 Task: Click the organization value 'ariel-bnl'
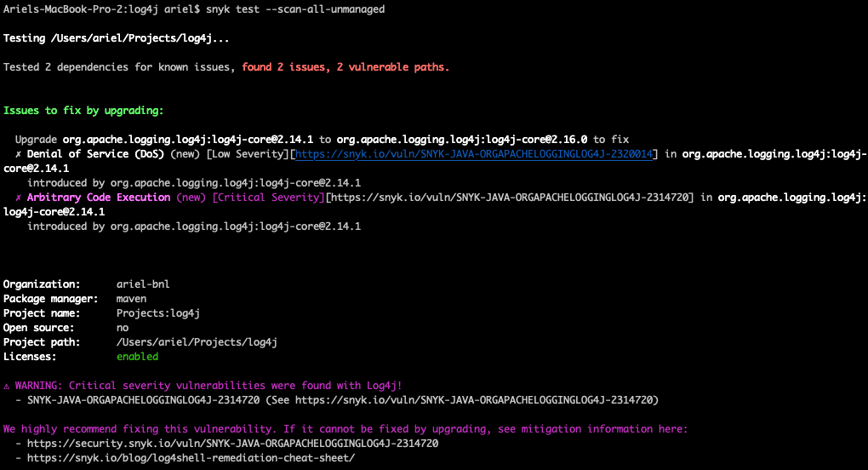(143, 284)
